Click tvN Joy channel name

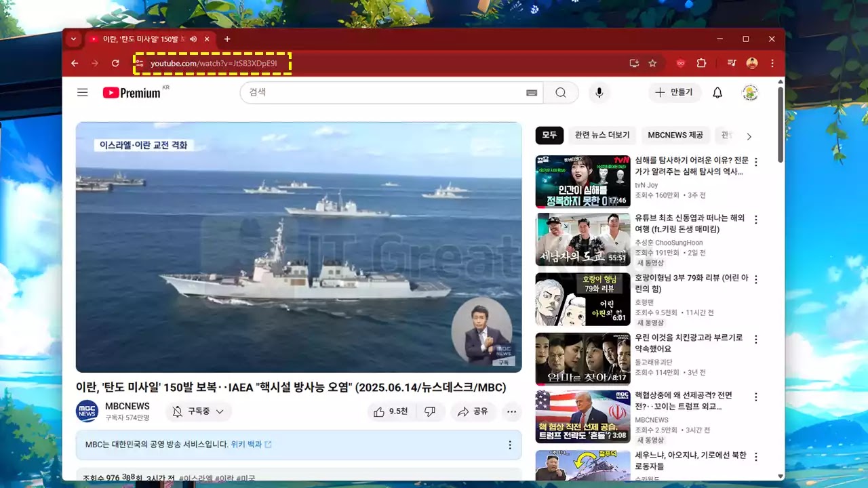(x=646, y=185)
